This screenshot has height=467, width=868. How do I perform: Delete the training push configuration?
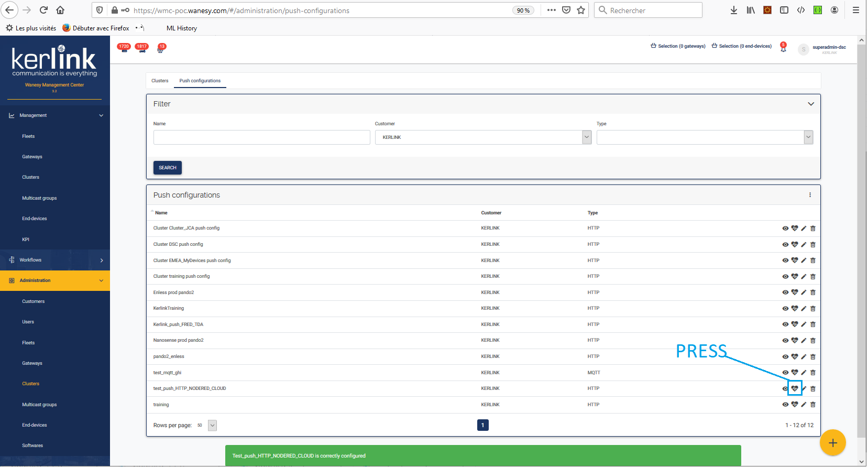(813, 405)
